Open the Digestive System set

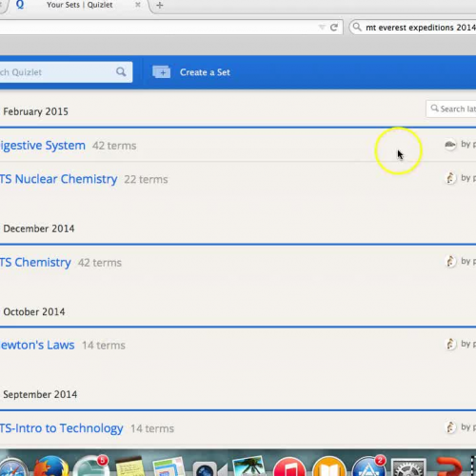(43, 146)
